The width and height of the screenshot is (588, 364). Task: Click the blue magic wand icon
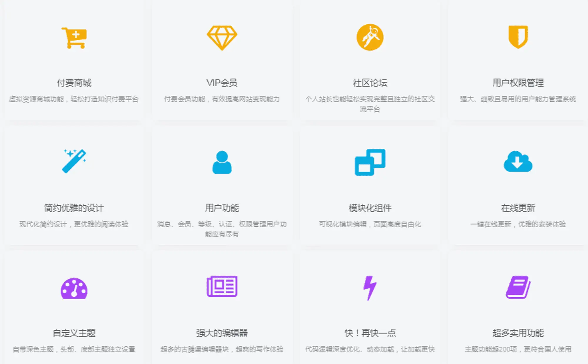click(74, 161)
